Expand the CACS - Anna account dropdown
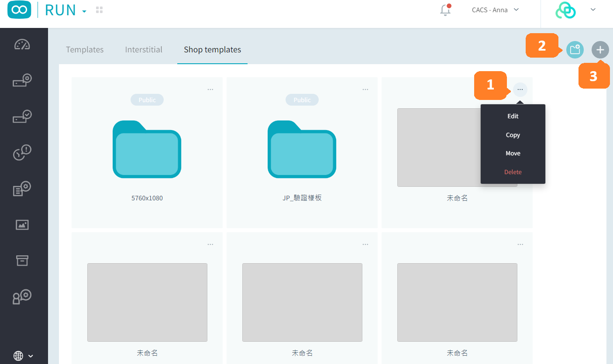 496,10
